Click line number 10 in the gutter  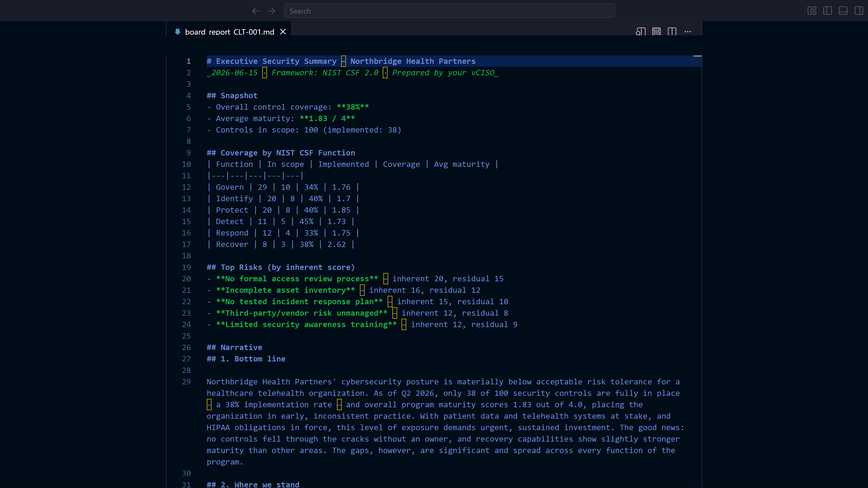(186, 164)
